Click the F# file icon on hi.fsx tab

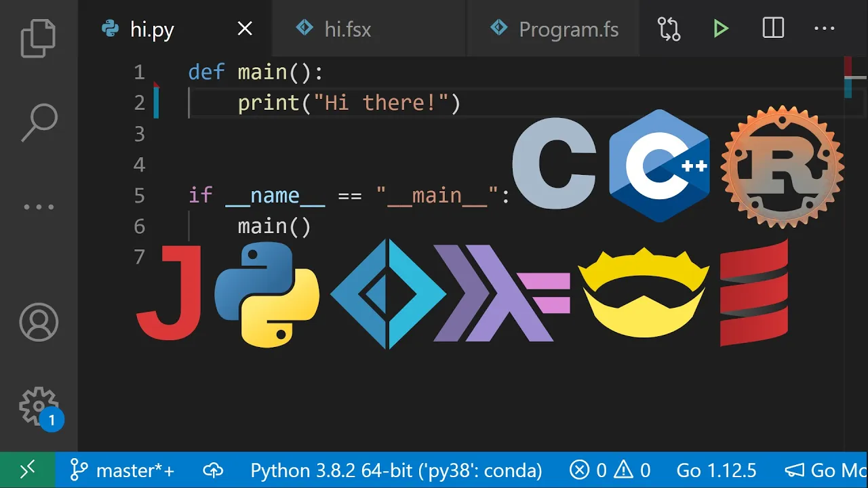(304, 28)
